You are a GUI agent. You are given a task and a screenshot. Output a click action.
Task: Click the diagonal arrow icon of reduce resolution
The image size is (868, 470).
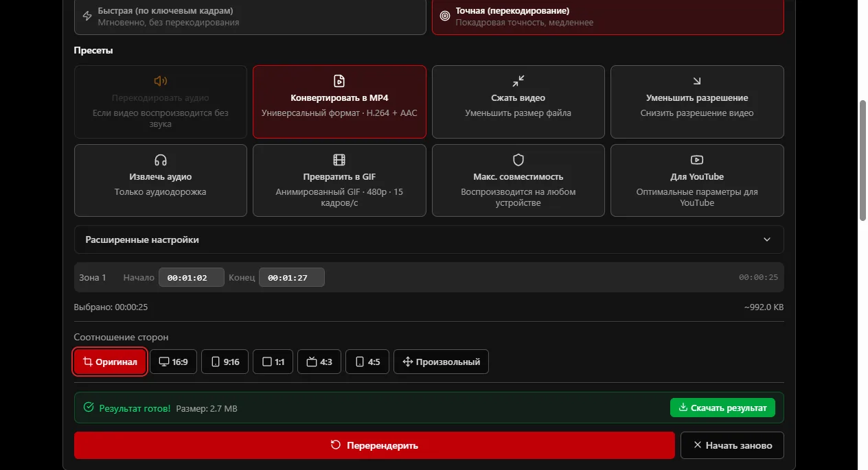pos(697,81)
